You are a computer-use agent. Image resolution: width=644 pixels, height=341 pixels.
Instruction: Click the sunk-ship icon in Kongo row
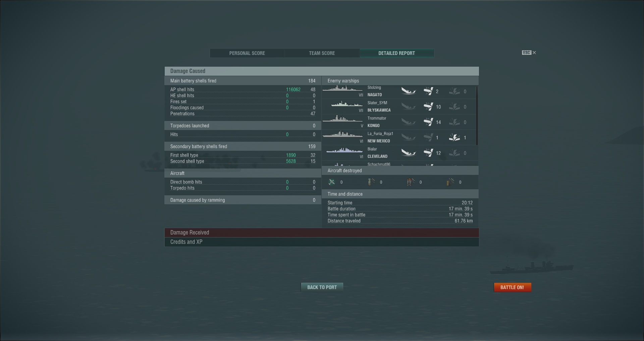(x=409, y=122)
